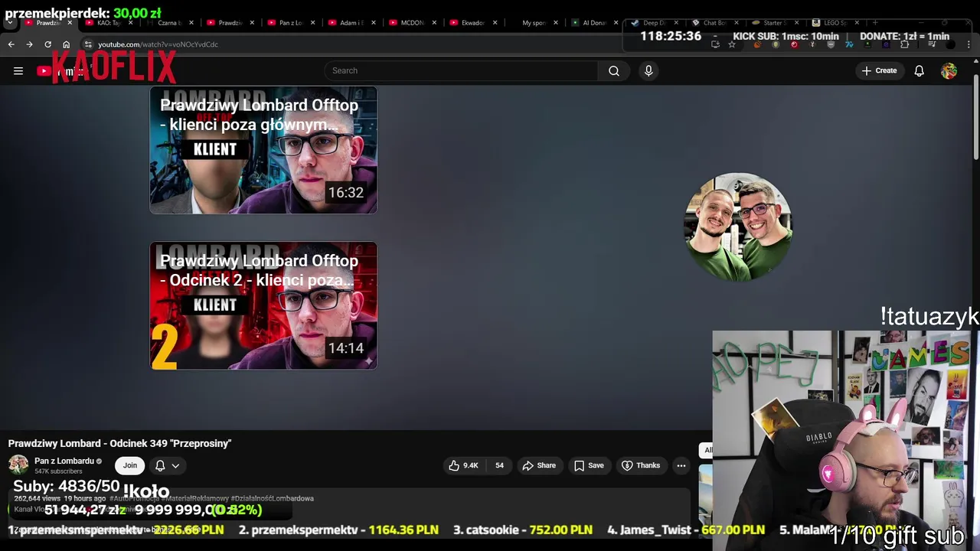The image size is (980, 551).
Task: Close the 'MCDON' tab
Action: point(434,23)
